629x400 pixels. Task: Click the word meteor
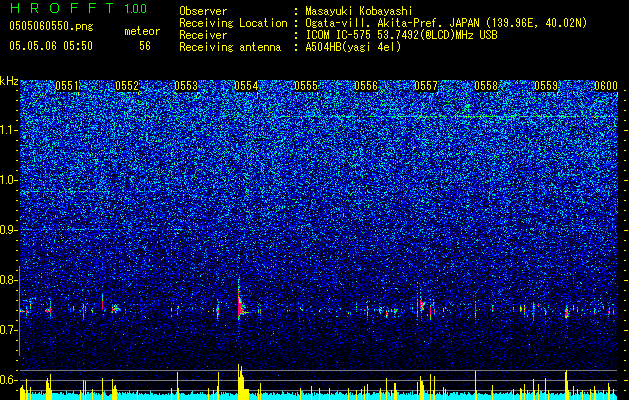(142, 31)
